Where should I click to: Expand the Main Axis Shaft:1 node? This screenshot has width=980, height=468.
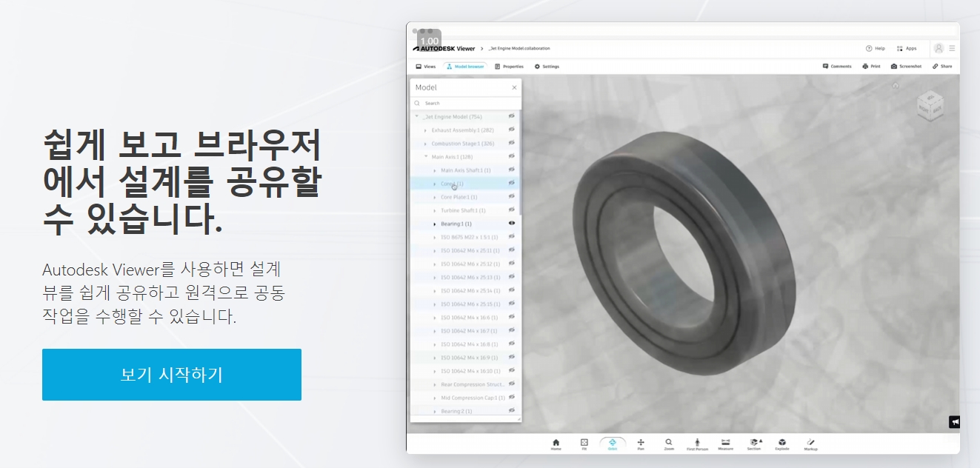click(x=435, y=170)
